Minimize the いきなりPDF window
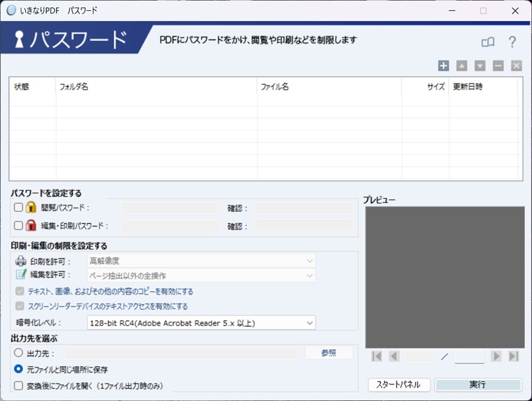The width and height of the screenshot is (532, 401). pyautogui.click(x=452, y=11)
